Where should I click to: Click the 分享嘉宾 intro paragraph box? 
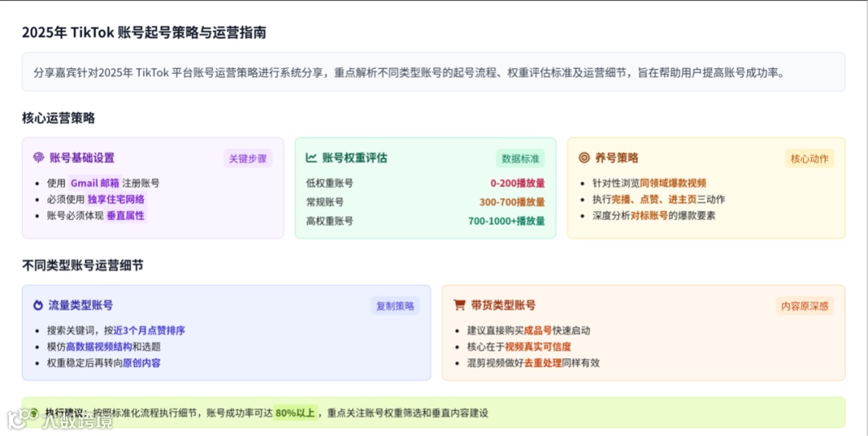pos(433,72)
